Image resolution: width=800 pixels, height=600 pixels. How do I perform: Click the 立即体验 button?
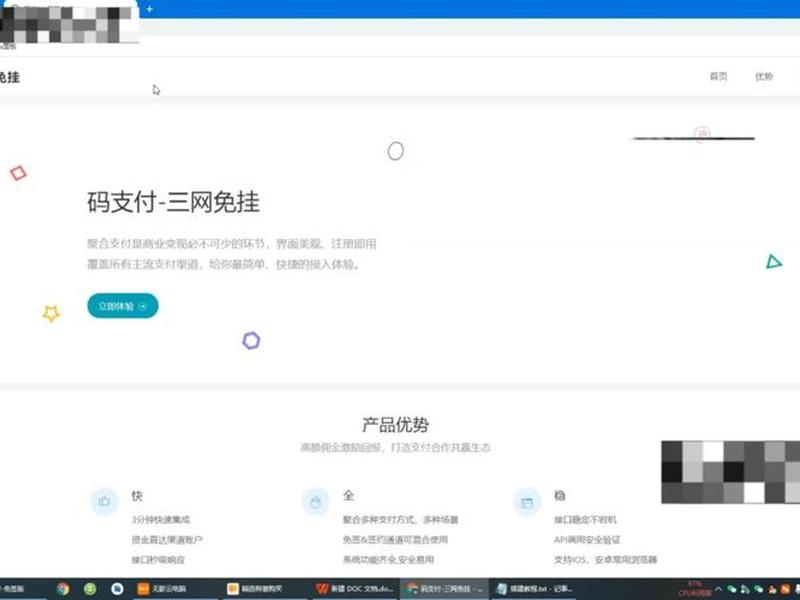point(122,306)
